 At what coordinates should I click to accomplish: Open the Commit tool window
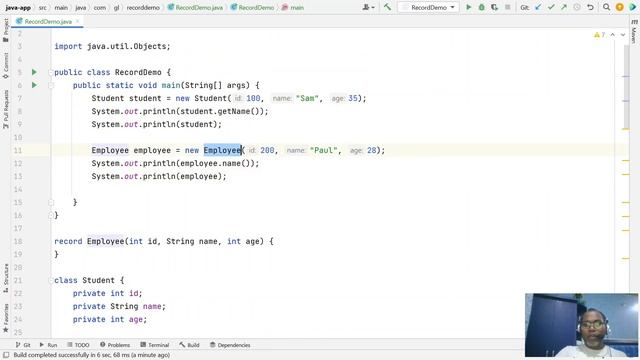pyautogui.click(x=6, y=65)
